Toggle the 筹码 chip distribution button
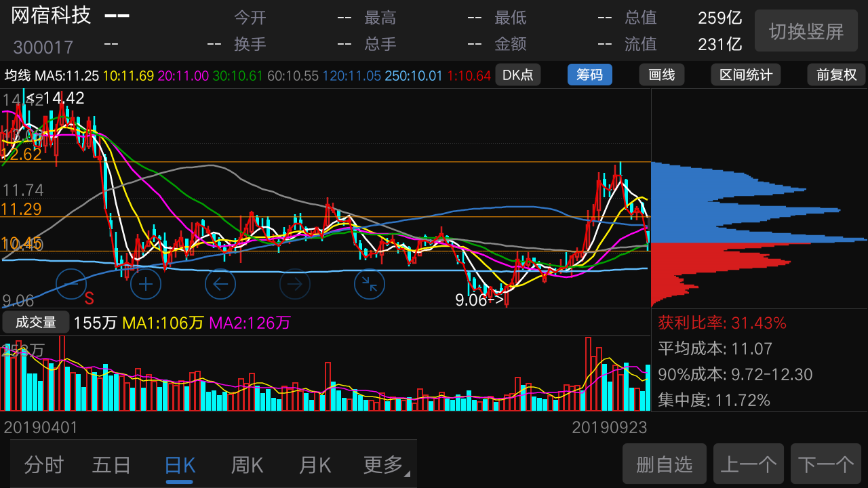 coord(589,75)
